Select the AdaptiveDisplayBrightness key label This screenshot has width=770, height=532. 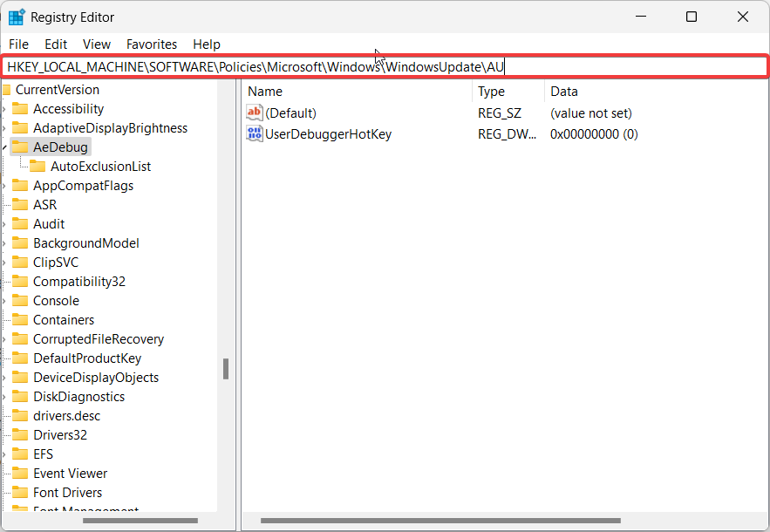point(111,127)
